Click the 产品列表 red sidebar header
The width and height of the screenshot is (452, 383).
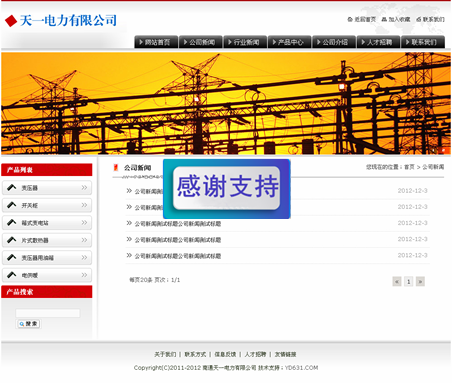click(x=47, y=170)
